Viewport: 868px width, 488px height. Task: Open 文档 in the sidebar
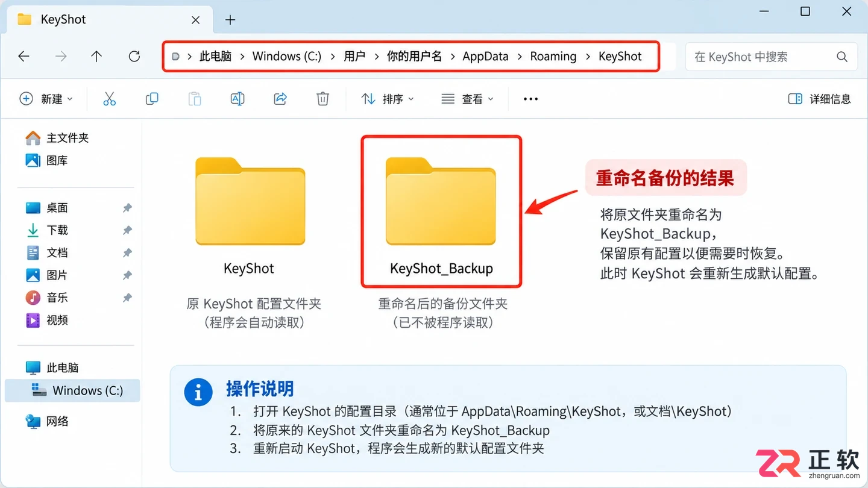point(46,252)
